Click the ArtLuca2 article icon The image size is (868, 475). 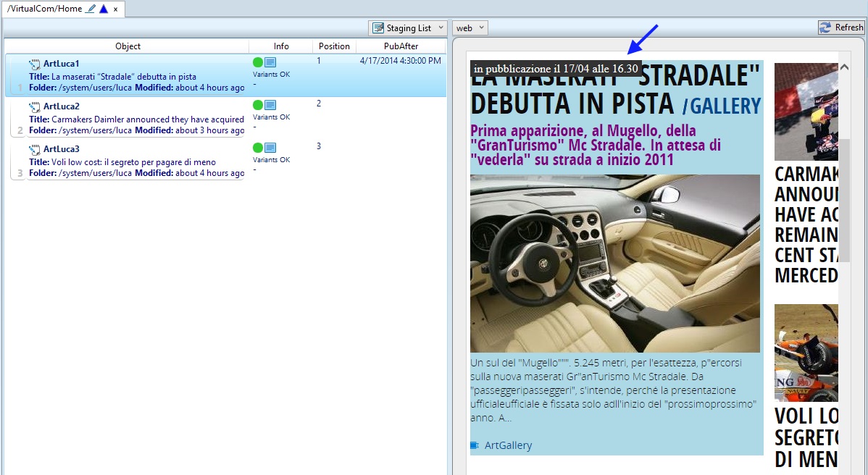pos(35,106)
